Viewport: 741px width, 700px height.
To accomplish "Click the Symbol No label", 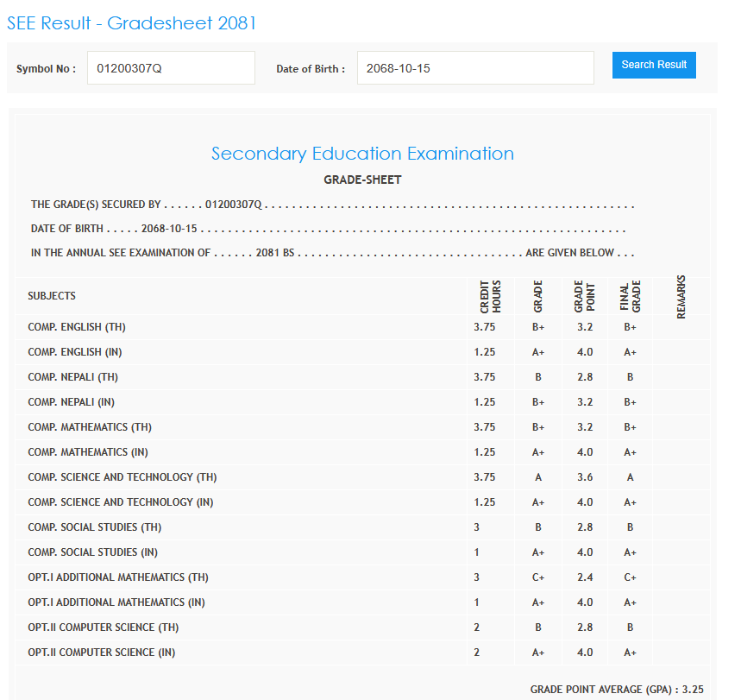I will pos(46,68).
